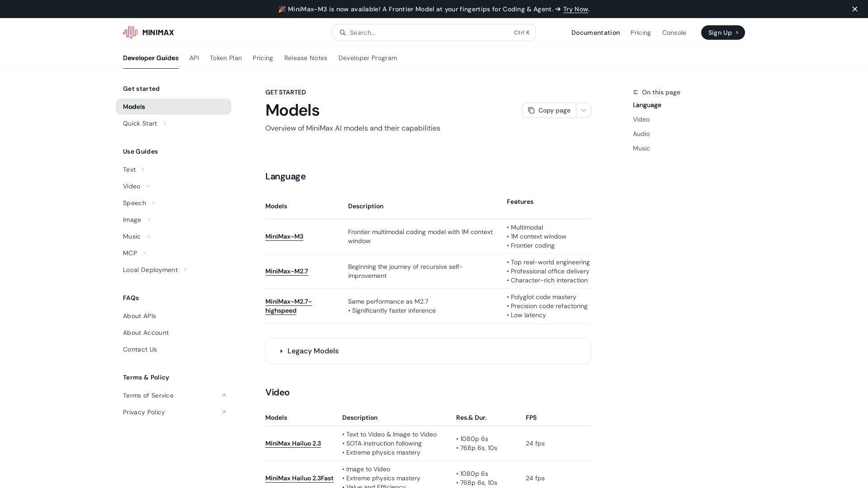This screenshot has height=488, width=868.
Task: Open the Token Plan tab
Action: click(226, 58)
